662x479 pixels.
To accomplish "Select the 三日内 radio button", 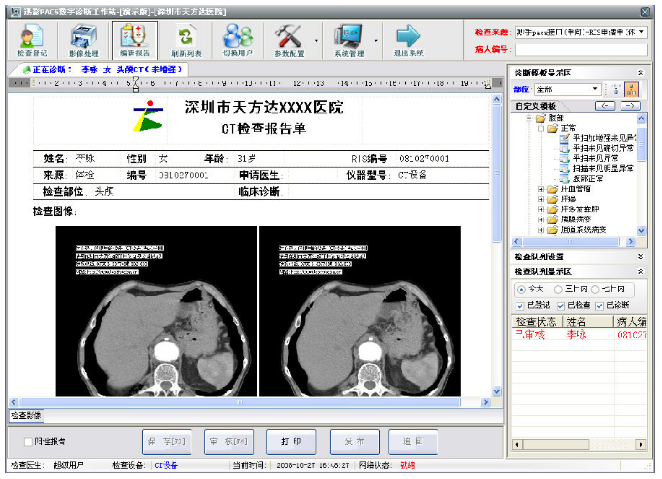I will coord(558,289).
